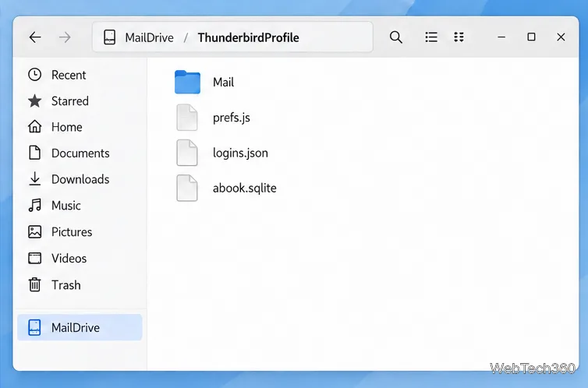Maximize the file manager window
Viewport: 588px width, 388px height.
coord(531,37)
